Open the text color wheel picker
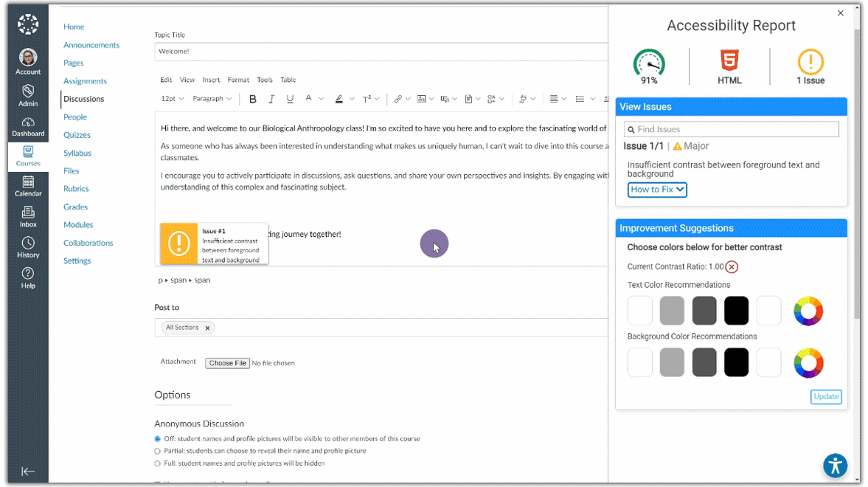 (x=808, y=311)
